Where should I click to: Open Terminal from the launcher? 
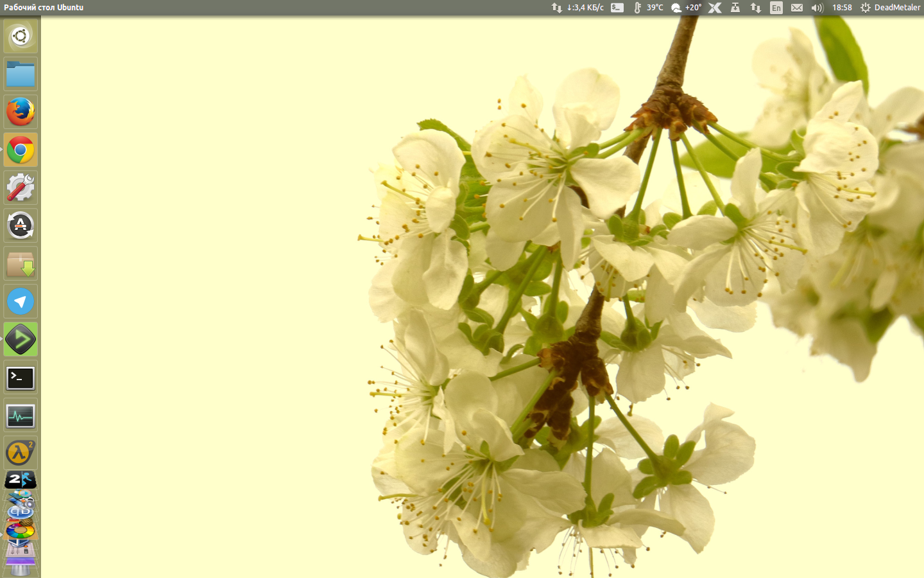[x=21, y=378]
